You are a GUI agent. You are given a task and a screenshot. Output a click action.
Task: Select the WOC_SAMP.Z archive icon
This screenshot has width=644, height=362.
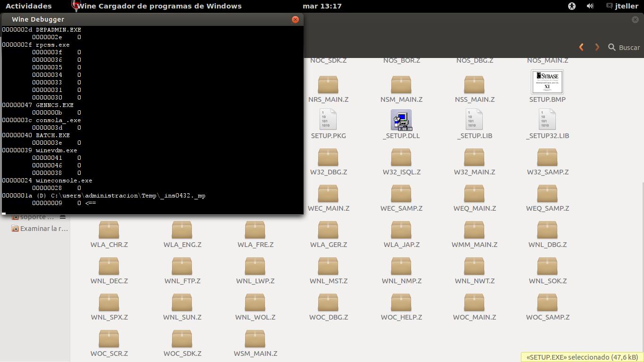547,303
